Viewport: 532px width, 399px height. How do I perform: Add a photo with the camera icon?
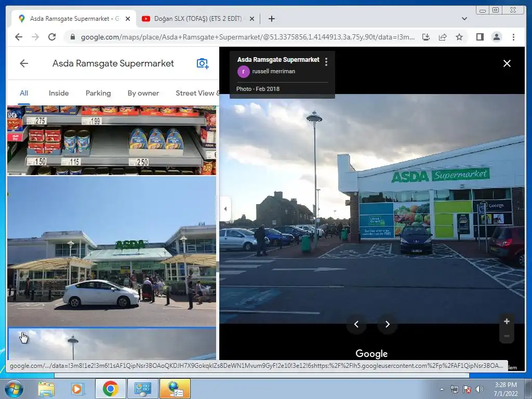click(203, 63)
